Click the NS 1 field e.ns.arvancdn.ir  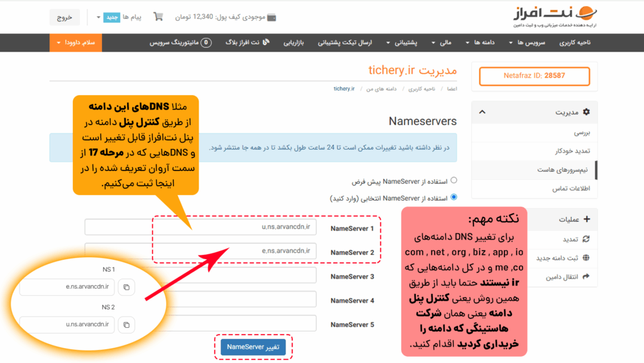coord(67,287)
